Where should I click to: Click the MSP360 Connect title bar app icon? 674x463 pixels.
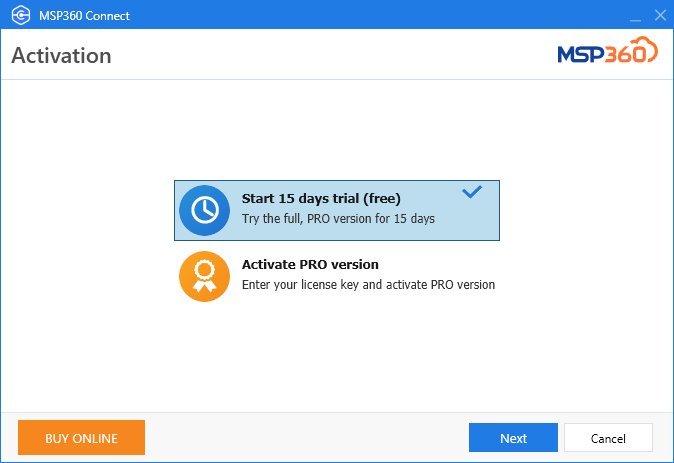click(20, 15)
